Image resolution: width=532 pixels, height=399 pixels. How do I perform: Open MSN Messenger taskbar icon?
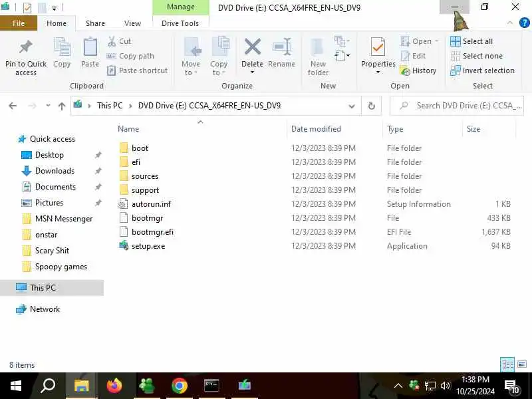pos(147,386)
